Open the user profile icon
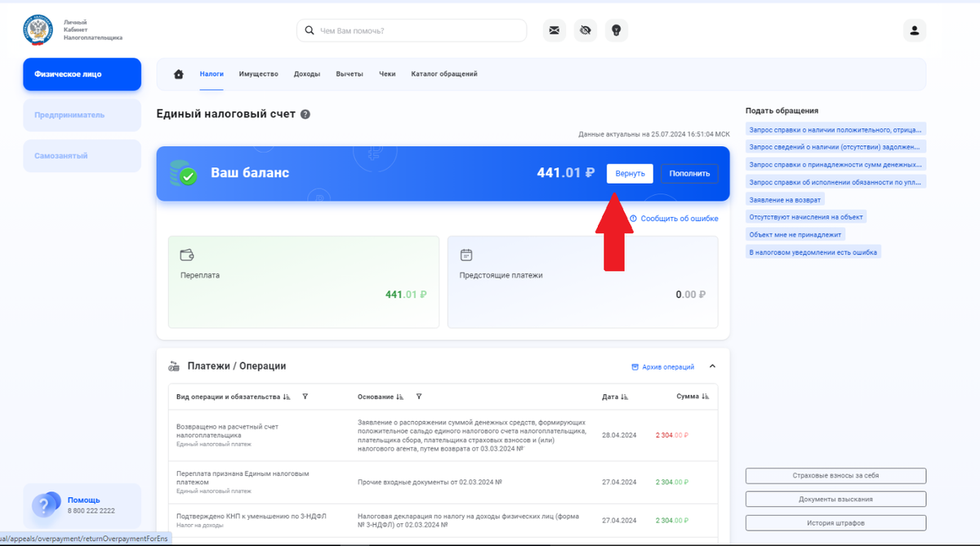The height and width of the screenshot is (546, 980). pos(915,30)
